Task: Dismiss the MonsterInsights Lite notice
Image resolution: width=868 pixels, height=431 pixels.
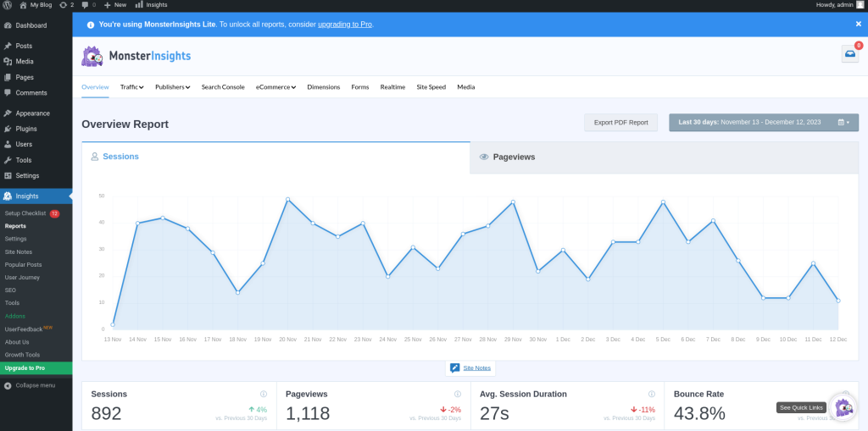Action: click(859, 25)
